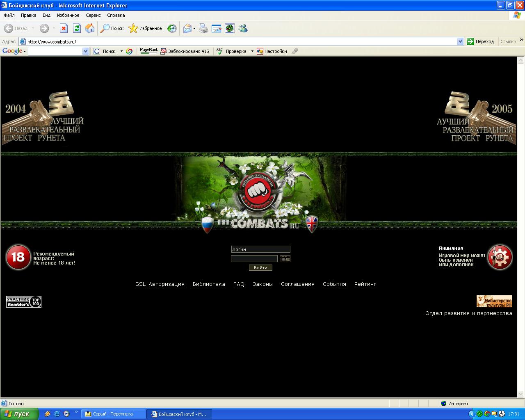This screenshot has width=525, height=420.
Task: Open Отдел развития и партнерства link
Action: click(469, 313)
